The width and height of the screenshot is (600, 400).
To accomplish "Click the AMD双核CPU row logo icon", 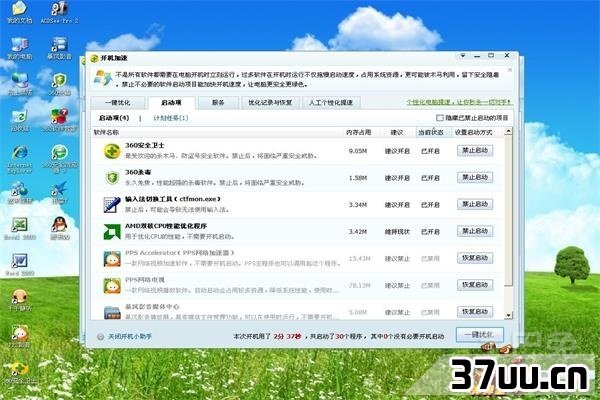I will [112, 232].
